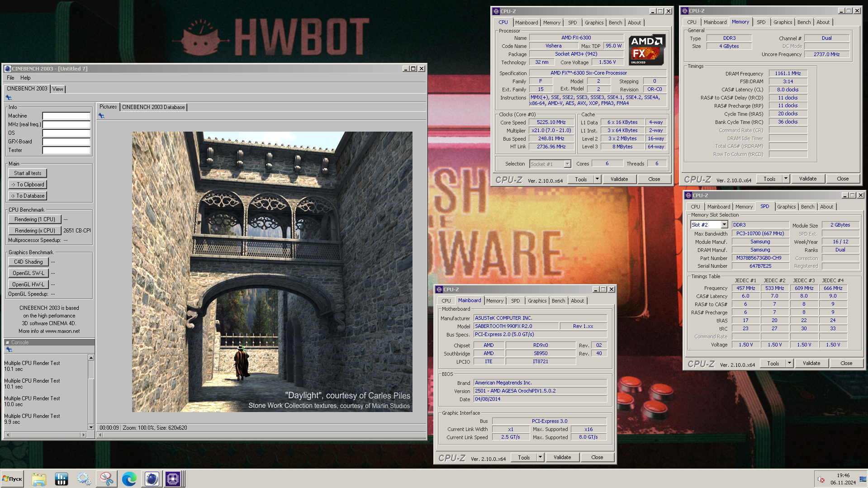Collapse the Console panel header icon
This screenshot has width=868, height=488.
coord(7,342)
